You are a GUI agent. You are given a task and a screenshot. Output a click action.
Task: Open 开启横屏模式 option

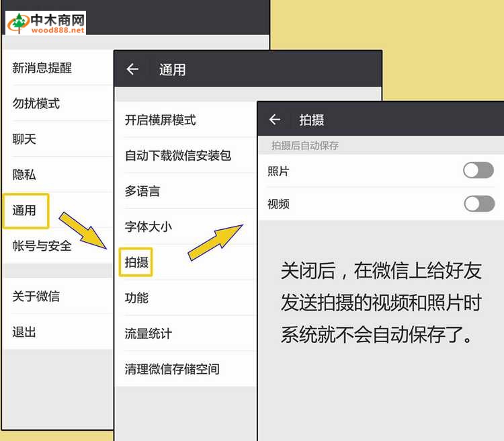pos(186,120)
